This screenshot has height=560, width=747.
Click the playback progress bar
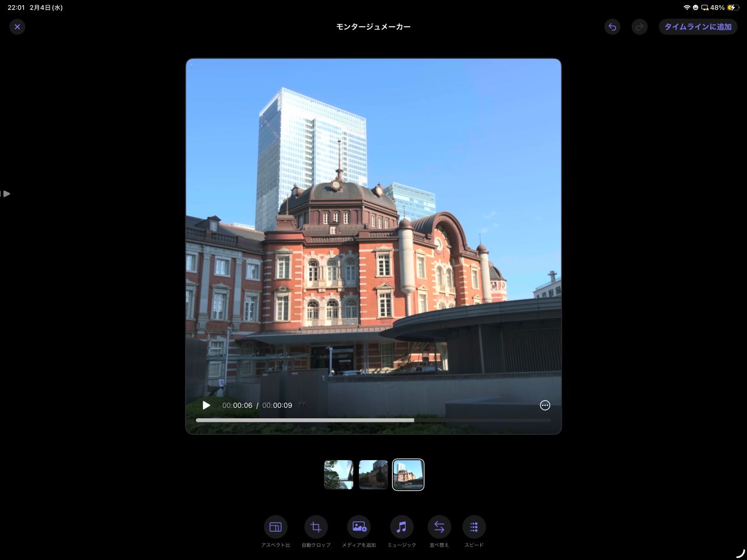[373, 420]
